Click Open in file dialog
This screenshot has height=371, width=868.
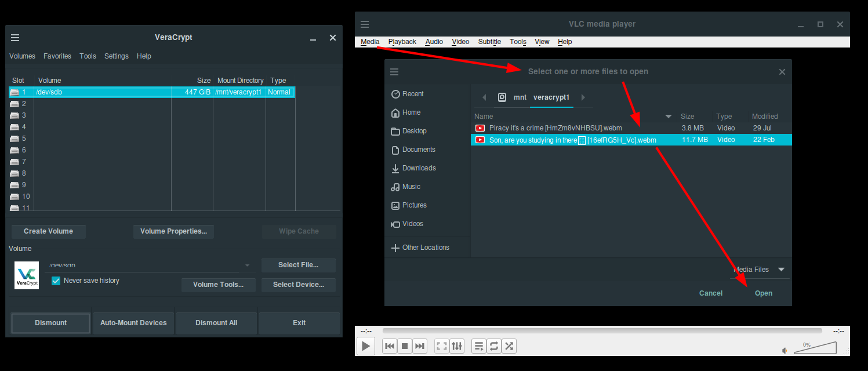pos(764,293)
